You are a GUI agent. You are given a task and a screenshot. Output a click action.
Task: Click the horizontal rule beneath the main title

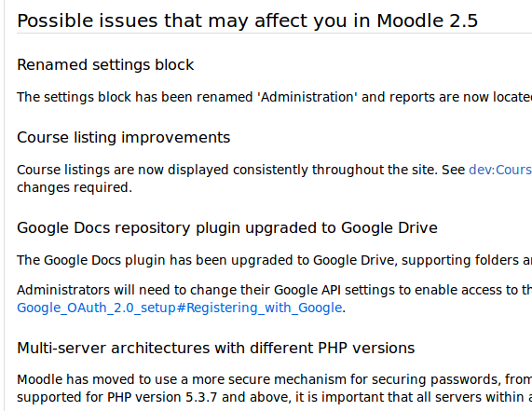tap(275, 34)
